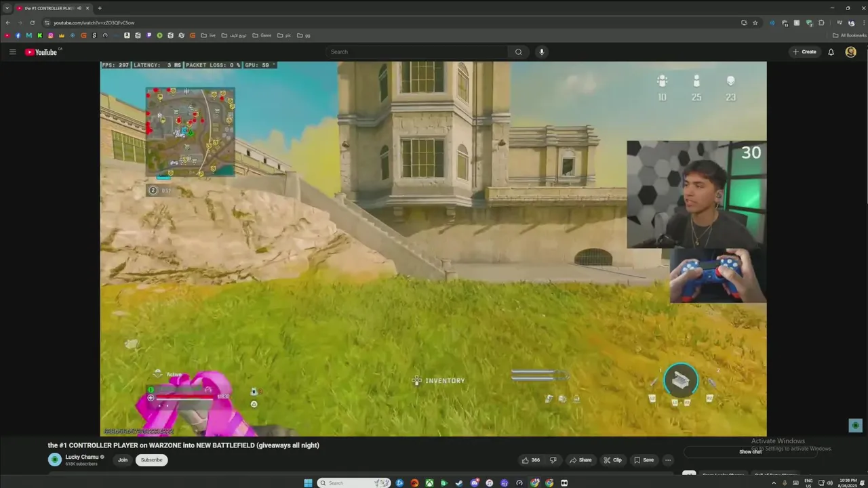Start voice search with microphone

coord(541,52)
